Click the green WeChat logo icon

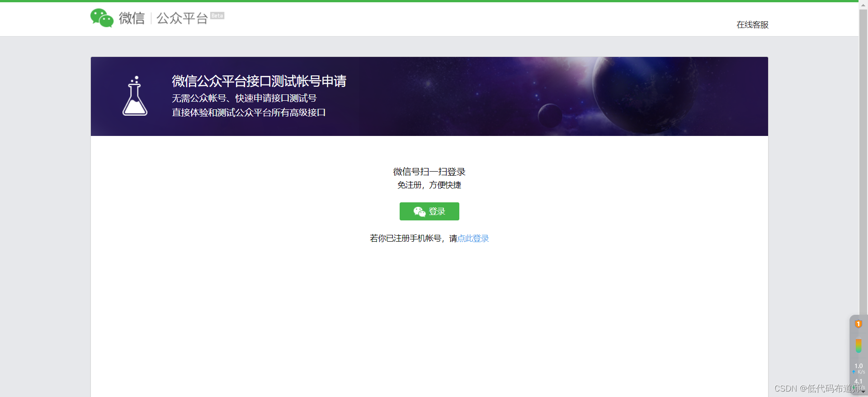click(102, 18)
